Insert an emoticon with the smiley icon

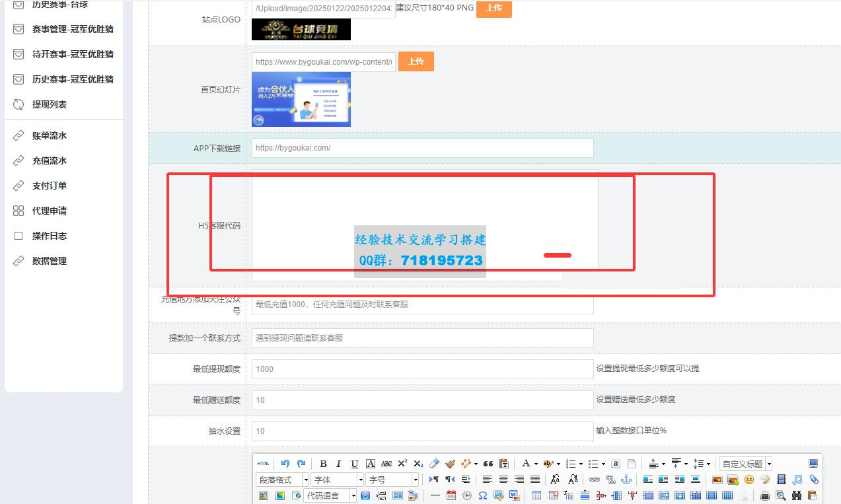pyautogui.click(x=749, y=480)
